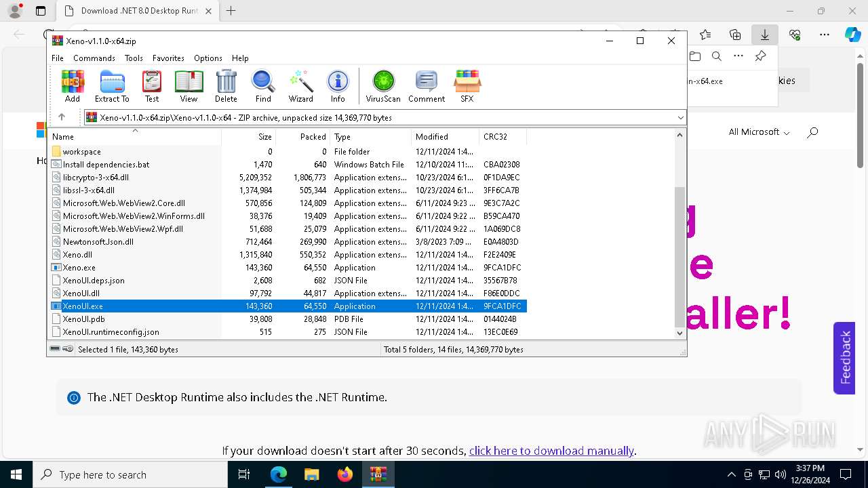This screenshot has height=488, width=868.
Task: Run the Test archive tool
Action: pos(152,86)
